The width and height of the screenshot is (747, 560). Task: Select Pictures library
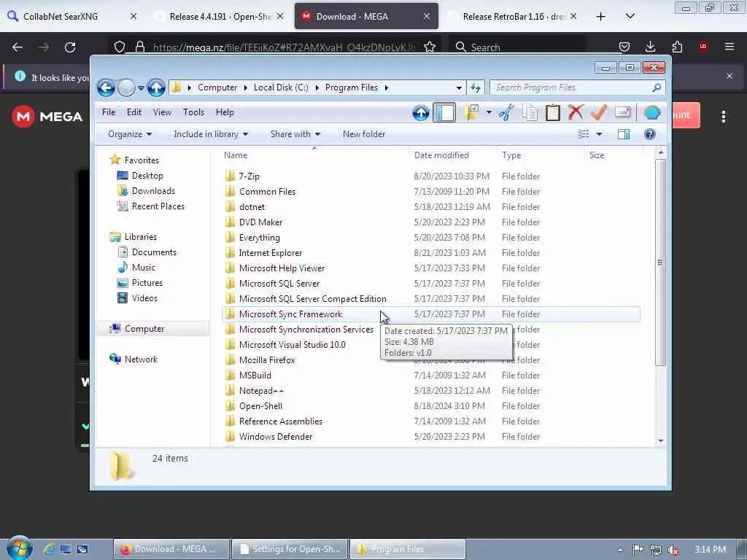point(147,283)
